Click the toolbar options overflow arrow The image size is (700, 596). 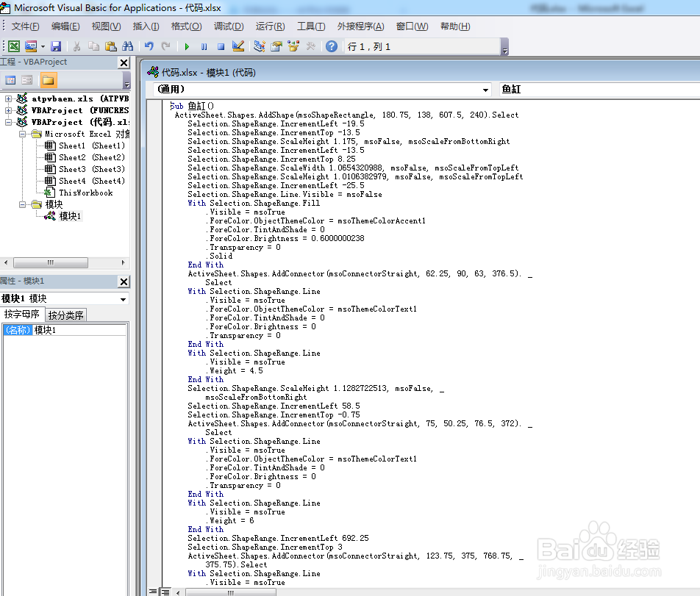point(505,47)
